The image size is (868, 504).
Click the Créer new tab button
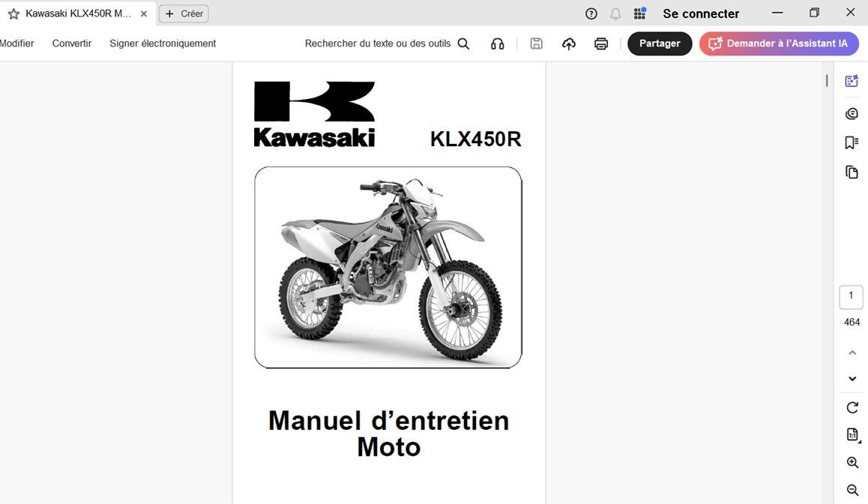point(184,13)
